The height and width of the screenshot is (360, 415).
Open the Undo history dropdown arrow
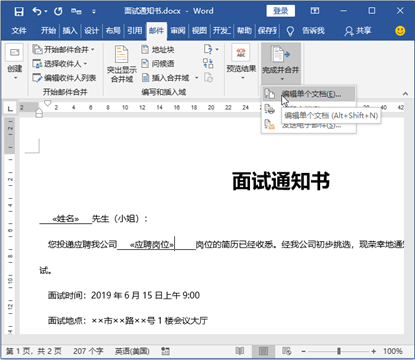(46, 12)
